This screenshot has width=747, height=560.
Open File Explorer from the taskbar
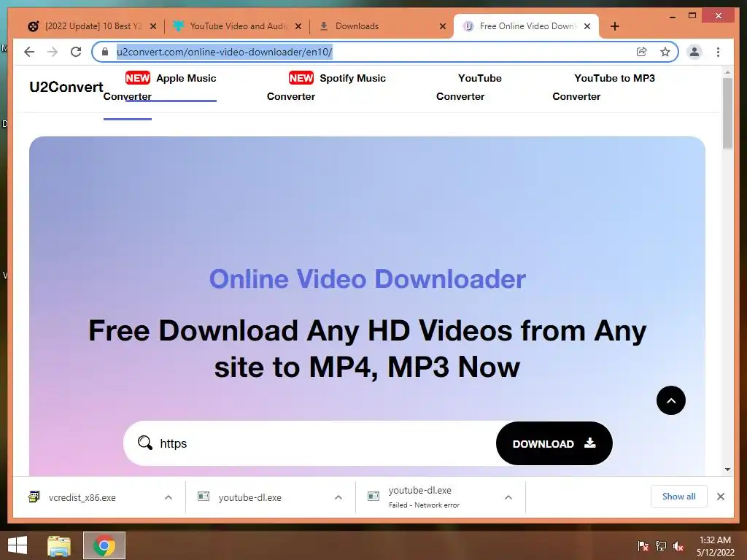59,545
